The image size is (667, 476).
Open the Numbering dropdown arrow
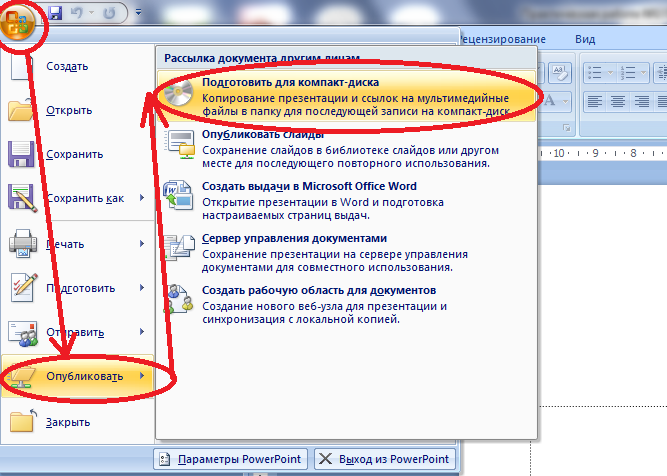[x=644, y=73]
